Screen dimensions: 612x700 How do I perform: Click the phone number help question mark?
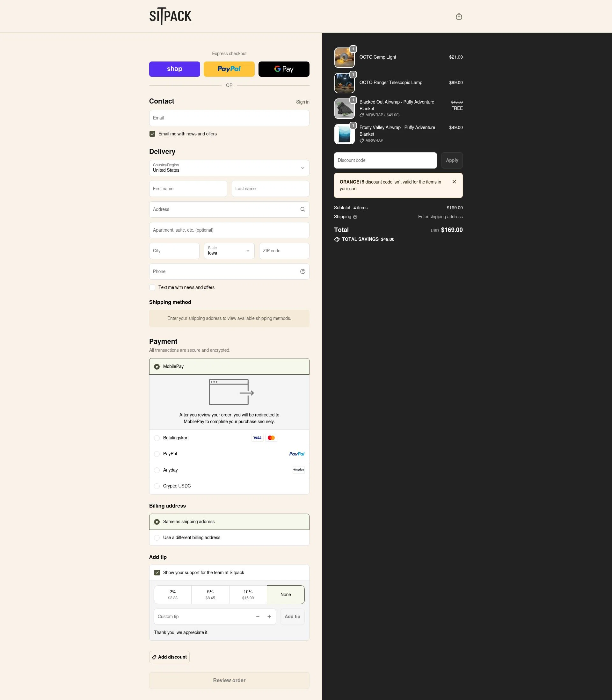[x=302, y=271]
